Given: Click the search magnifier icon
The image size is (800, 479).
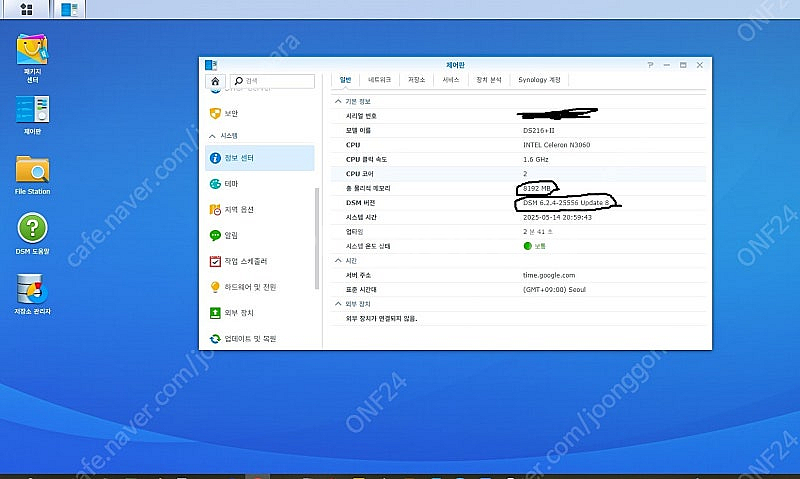Looking at the screenshot, I should point(238,81).
